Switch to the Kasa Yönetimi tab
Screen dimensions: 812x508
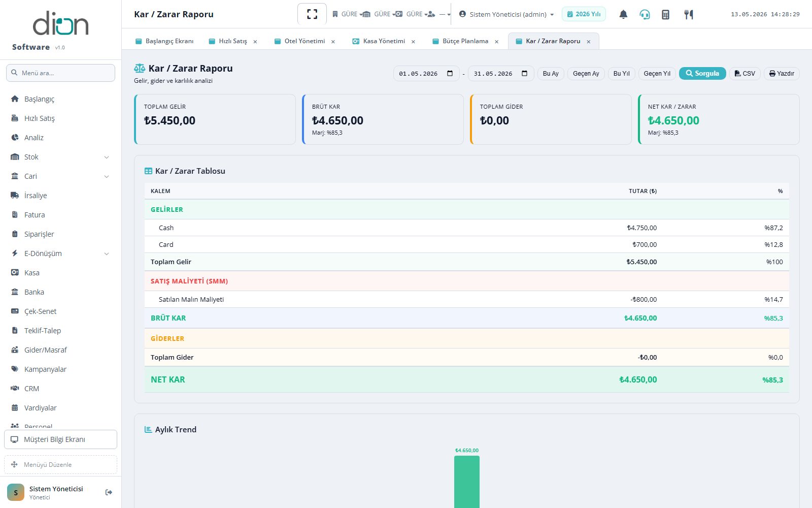(384, 41)
